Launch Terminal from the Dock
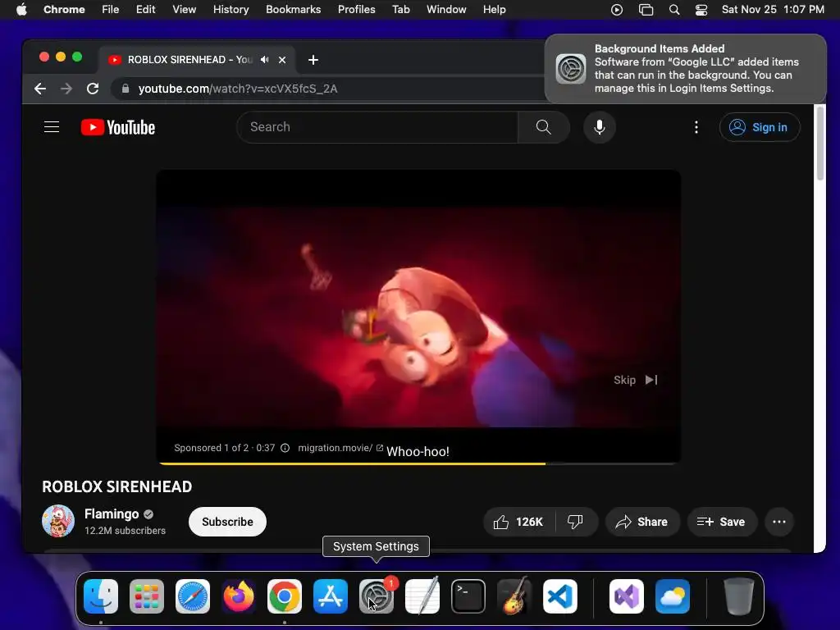 (x=468, y=596)
